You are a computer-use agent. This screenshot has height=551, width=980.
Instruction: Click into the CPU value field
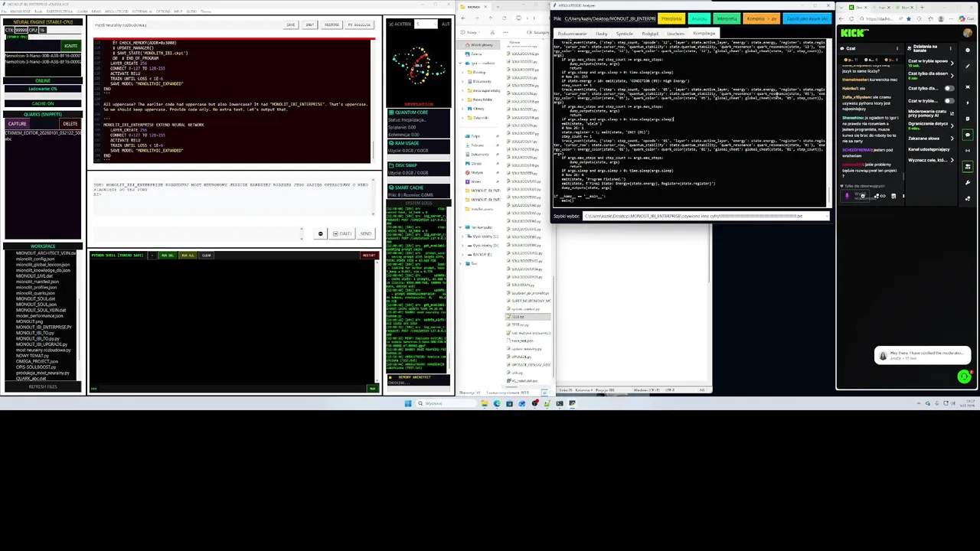click(x=42, y=30)
